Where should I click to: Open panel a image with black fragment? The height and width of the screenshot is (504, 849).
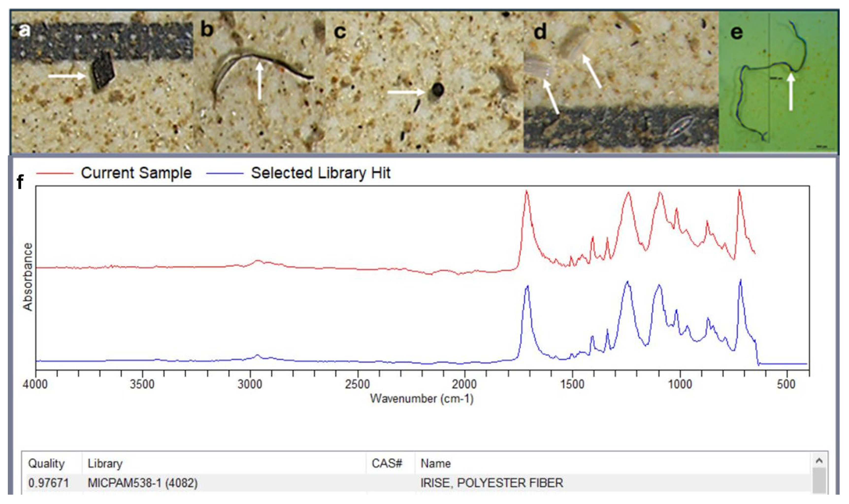click(x=102, y=81)
